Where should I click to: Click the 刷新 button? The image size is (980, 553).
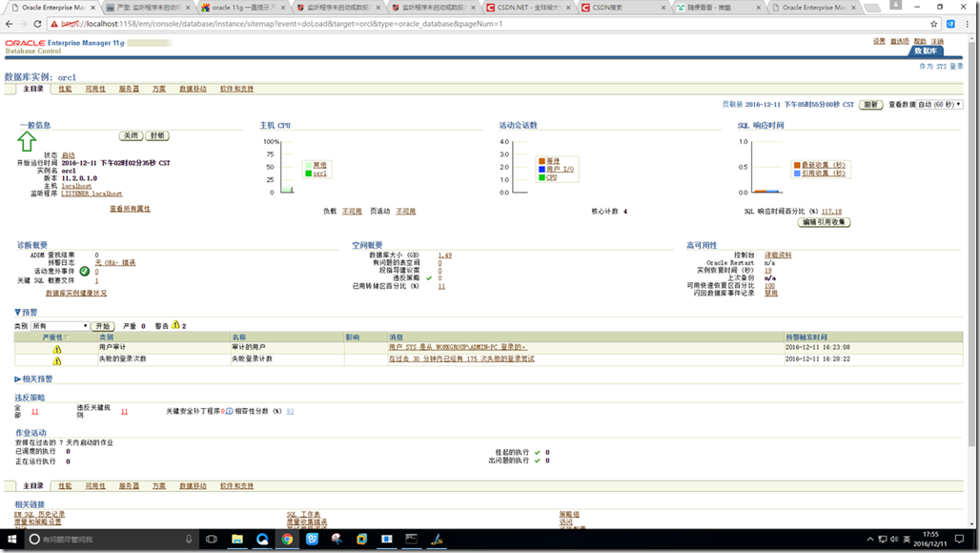click(870, 104)
